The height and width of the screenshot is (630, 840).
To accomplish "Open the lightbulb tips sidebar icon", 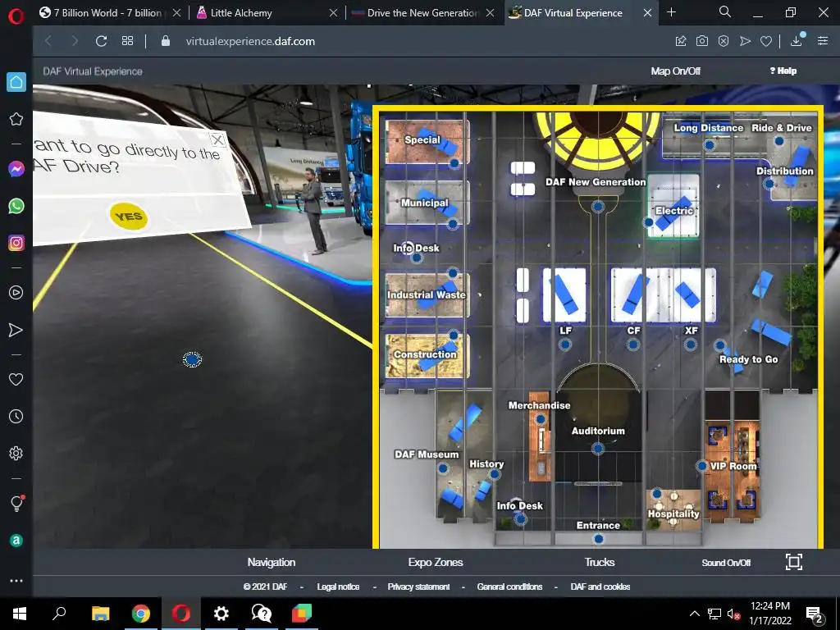I will pyautogui.click(x=16, y=504).
